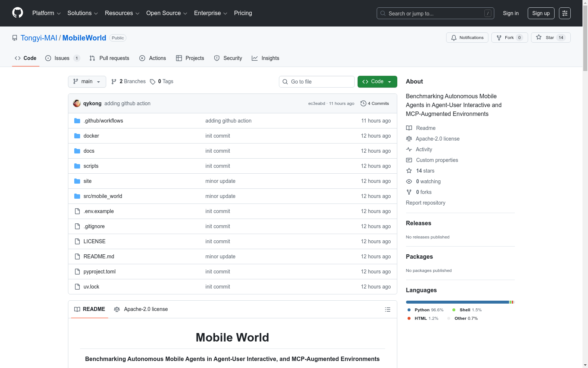The height and width of the screenshot is (368, 588).
Task: Open the command palette icon in header
Action: pos(564,13)
